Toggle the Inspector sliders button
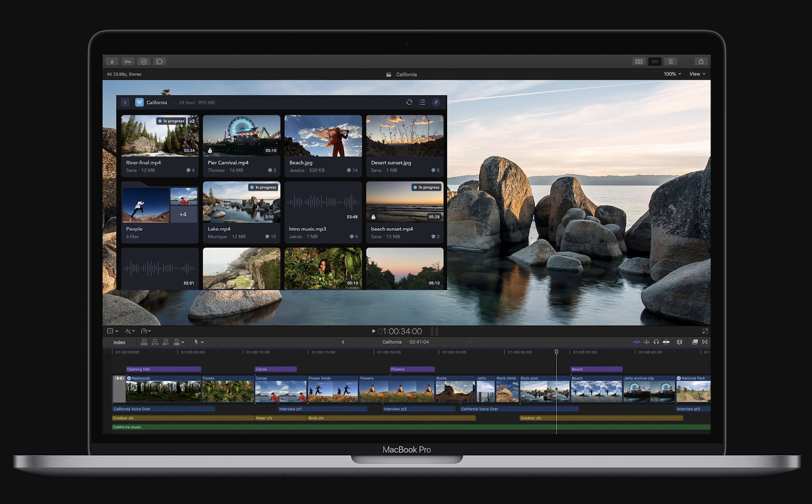This screenshot has width=812, height=504. pos(670,61)
